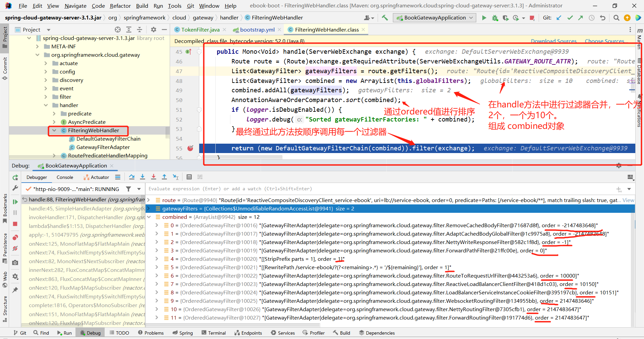Open the Build menu
The width and height of the screenshot is (644, 339).
tap(142, 6)
